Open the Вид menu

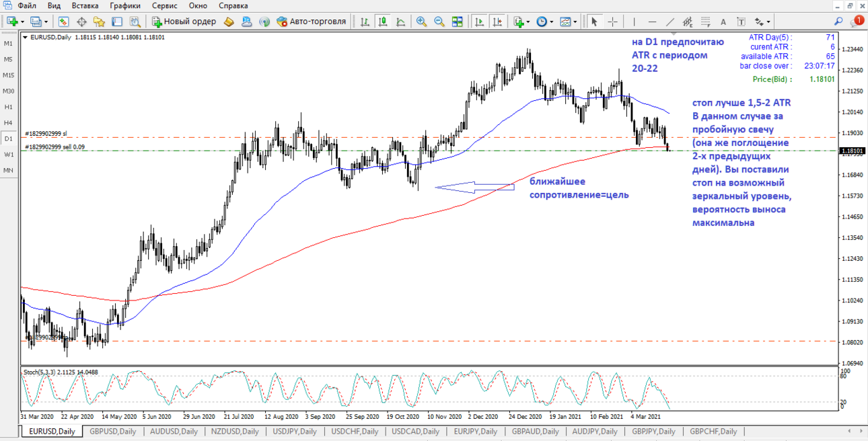54,5
